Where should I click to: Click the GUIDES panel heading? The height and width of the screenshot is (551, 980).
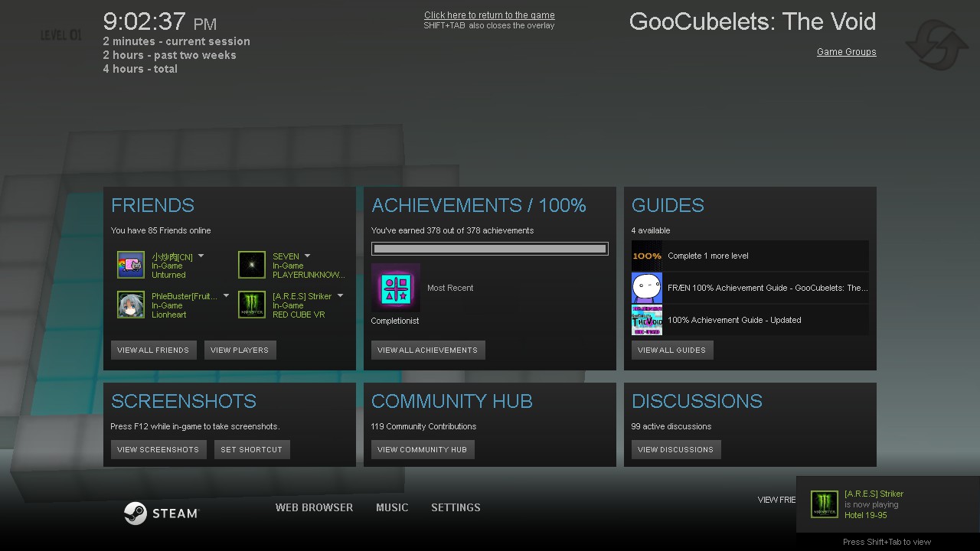pyautogui.click(x=668, y=205)
